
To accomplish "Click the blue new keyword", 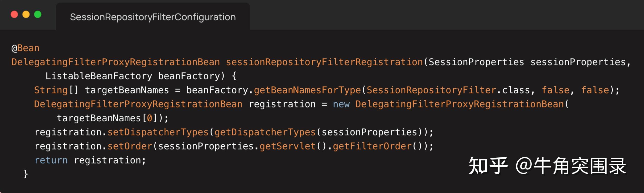I will (x=341, y=104).
